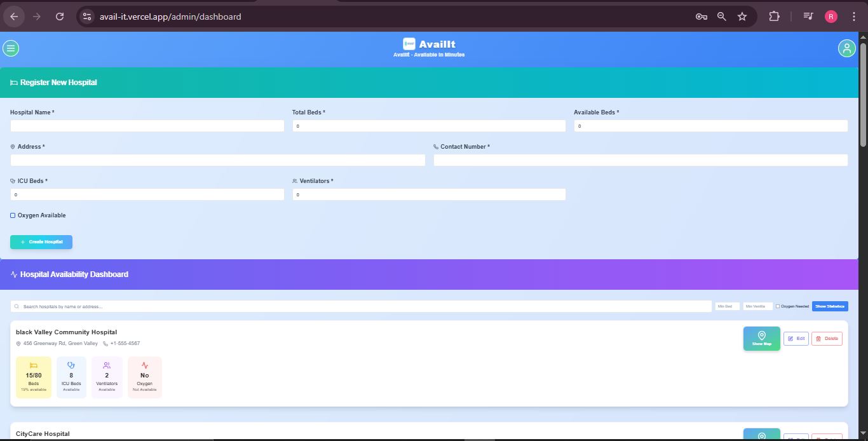Image resolution: width=868 pixels, height=441 pixels.
Task: Click the page vertical scrollbar
Action: [x=863, y=95]
